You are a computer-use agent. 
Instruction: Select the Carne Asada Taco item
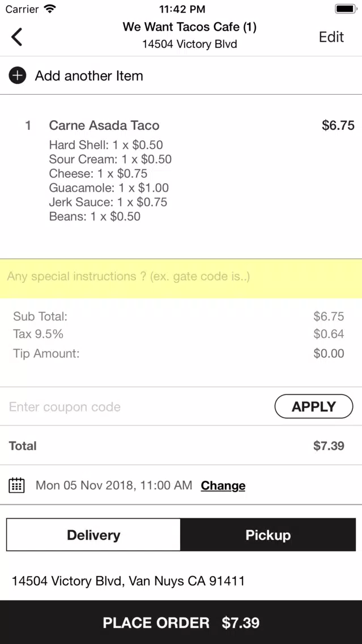point(104,125)
